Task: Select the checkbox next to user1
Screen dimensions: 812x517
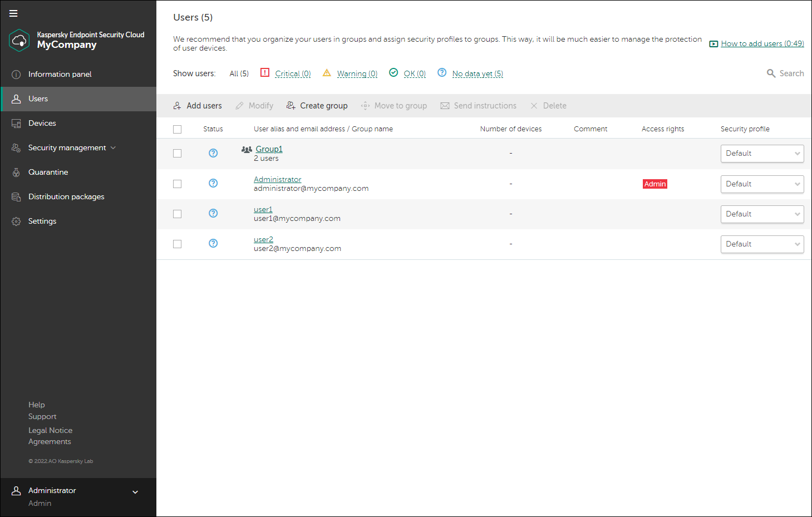Action: [x=177, y=213]
